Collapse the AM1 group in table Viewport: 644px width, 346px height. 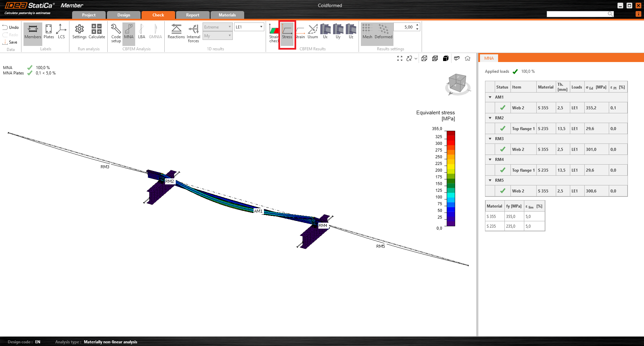coord(490,97)
